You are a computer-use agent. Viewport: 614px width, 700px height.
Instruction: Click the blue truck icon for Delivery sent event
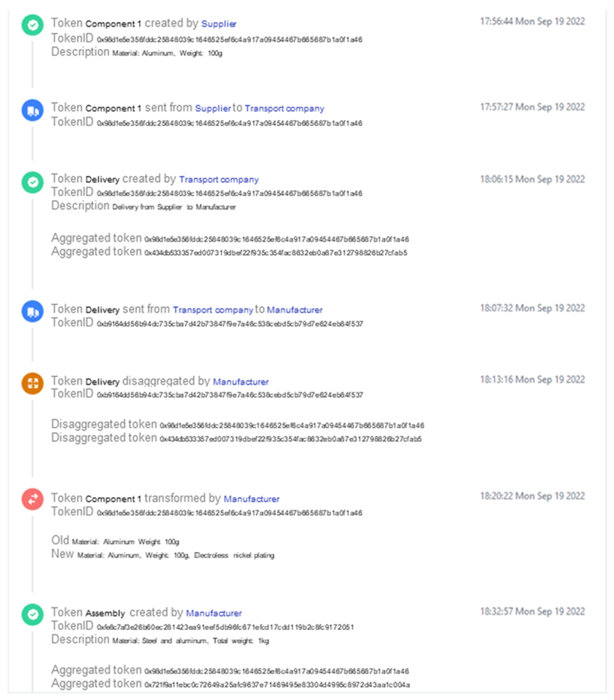point(33,311)
